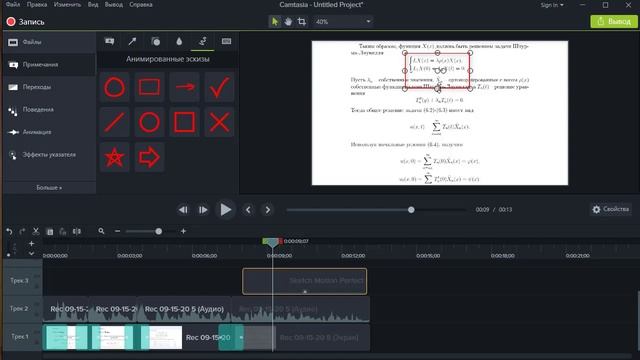Open the canvas zoom 40% dropdown
The width and height of the screenshot is (640, 360).
coord(342,22)
